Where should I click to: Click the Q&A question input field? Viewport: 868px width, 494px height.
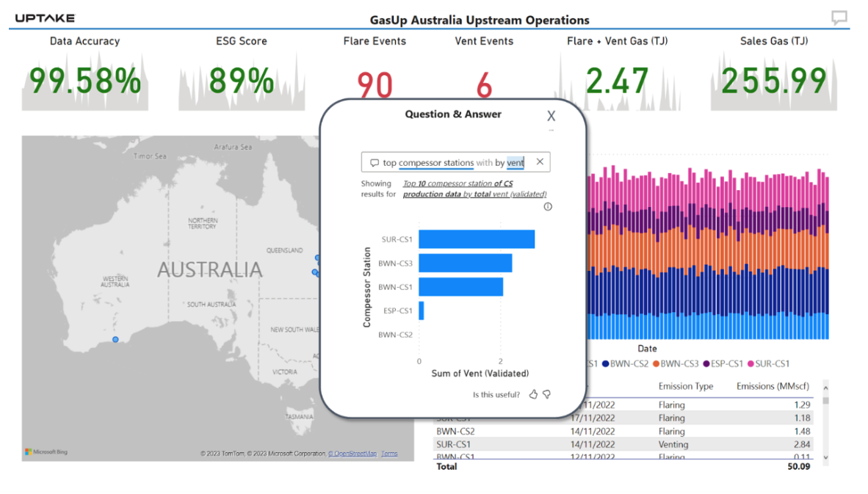[455, 162]
